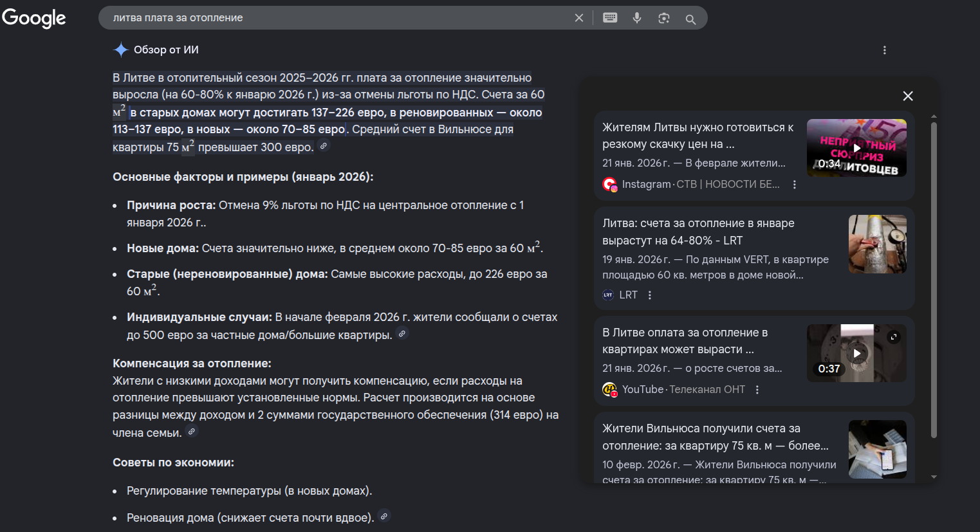Play the Instagram 0:34 video thumbnail
The width and height of the screenshot is (980, 532).
(856, 148)
